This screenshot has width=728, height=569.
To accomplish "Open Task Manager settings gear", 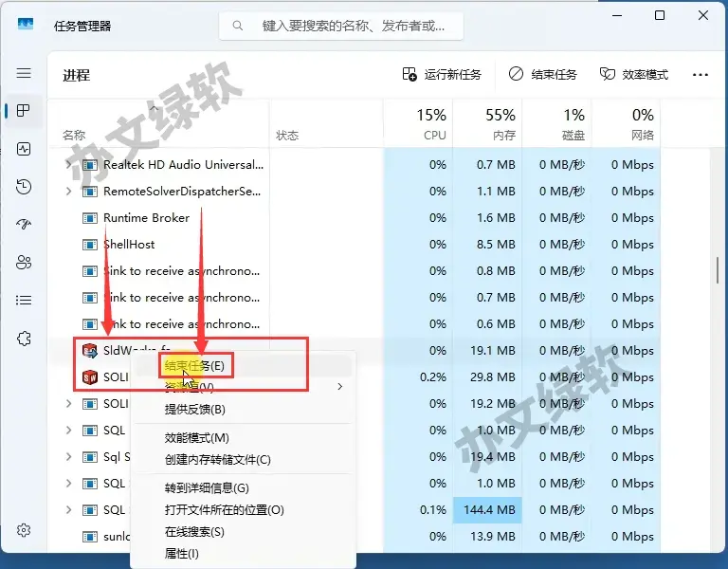I will coord(24,530).
